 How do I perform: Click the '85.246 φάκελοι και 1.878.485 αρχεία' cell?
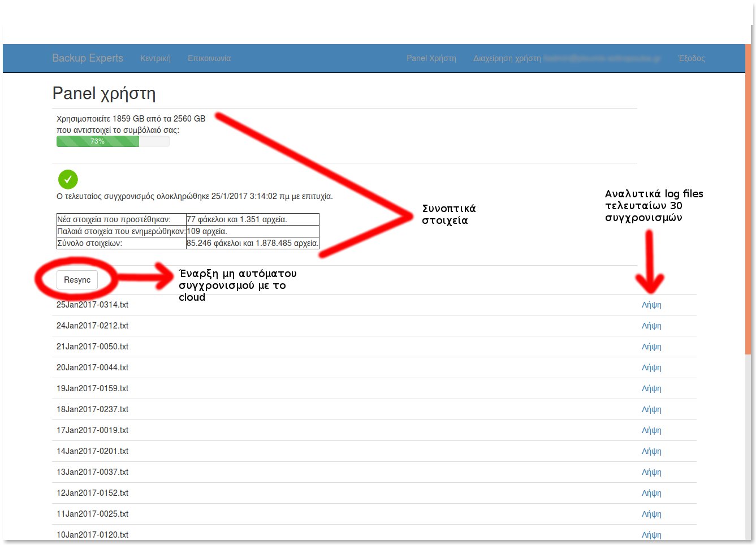pos(252,243)
